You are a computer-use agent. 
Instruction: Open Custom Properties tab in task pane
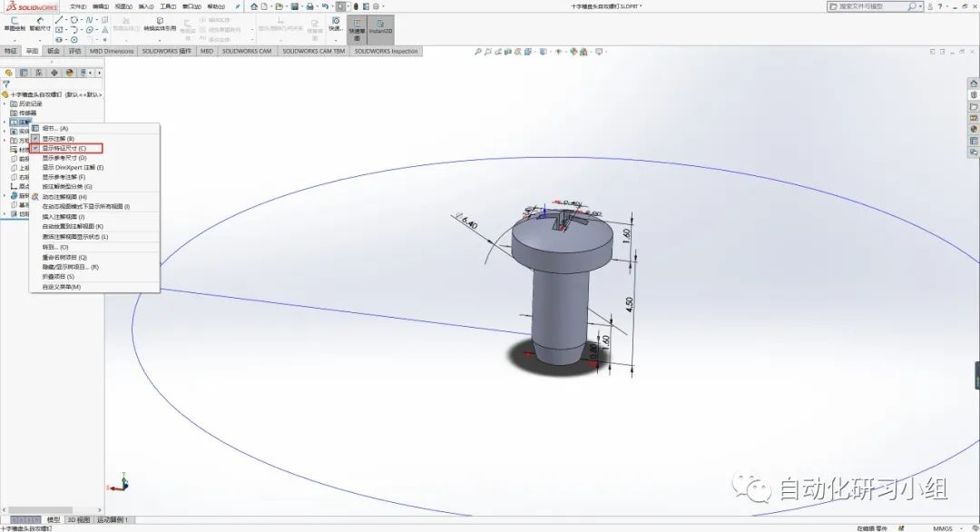coord(974,142)
